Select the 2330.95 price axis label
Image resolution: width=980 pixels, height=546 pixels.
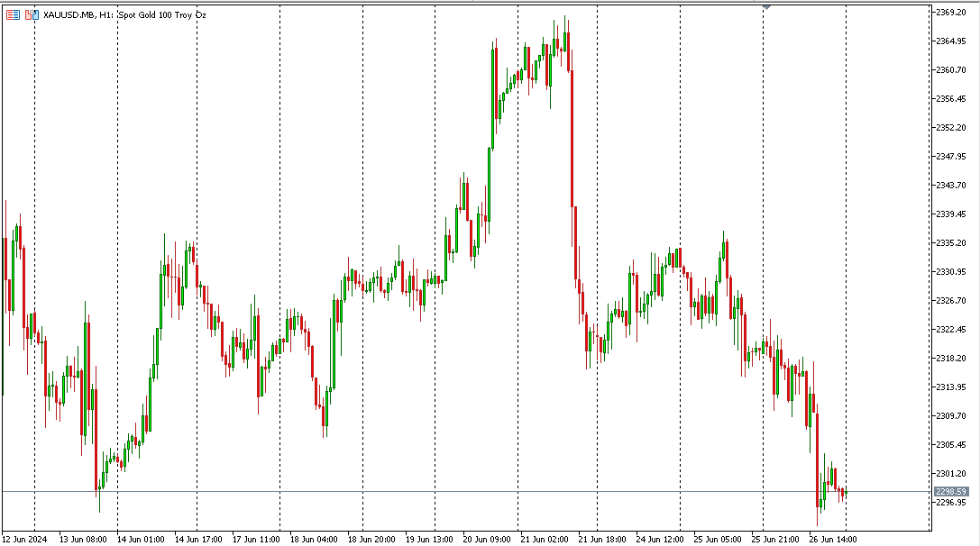click(950, 272)
